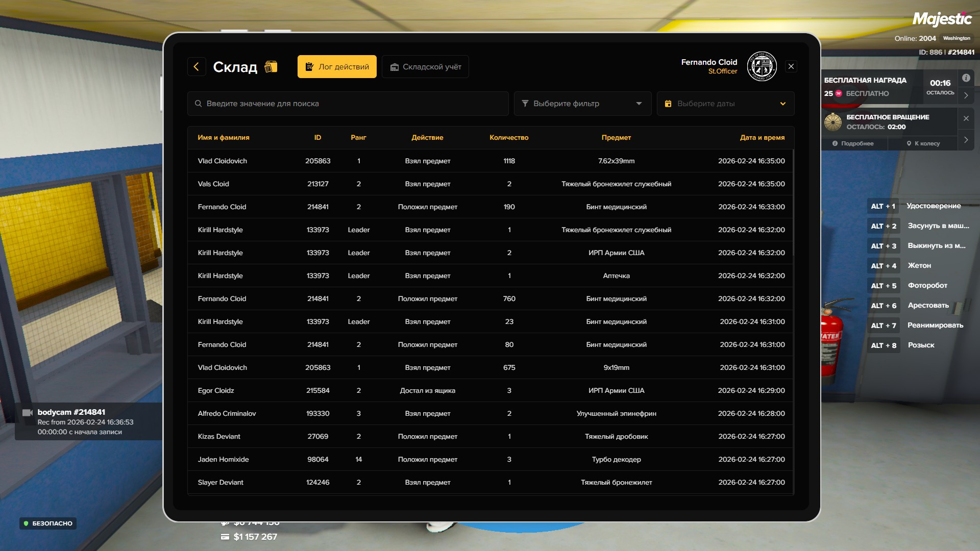Click the search magnifier icon
Screen dimensions: 980x551
point(198,104)
